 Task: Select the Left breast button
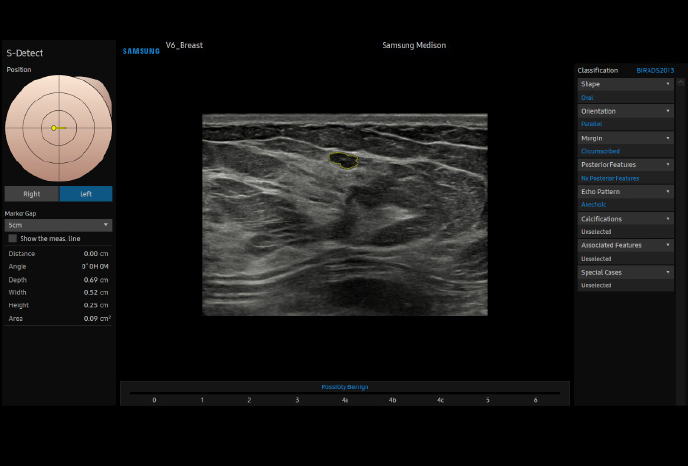(x=86, y=194)
